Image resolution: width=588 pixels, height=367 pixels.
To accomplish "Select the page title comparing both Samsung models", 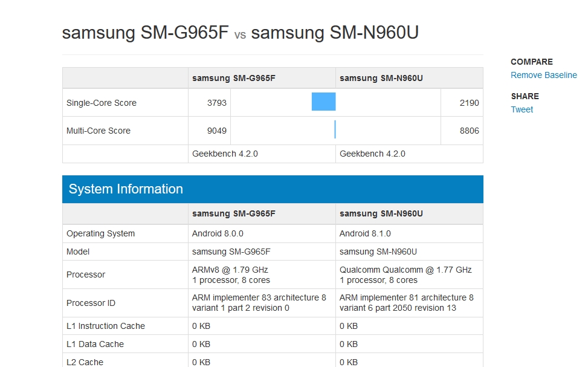I will point(241,33).
